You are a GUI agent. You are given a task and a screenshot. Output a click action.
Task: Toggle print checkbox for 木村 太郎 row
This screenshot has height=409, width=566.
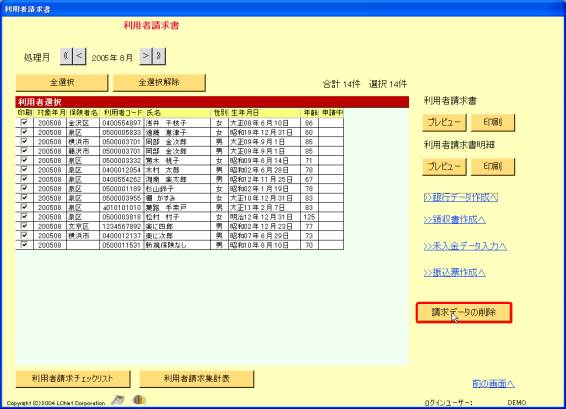(24, 170)
